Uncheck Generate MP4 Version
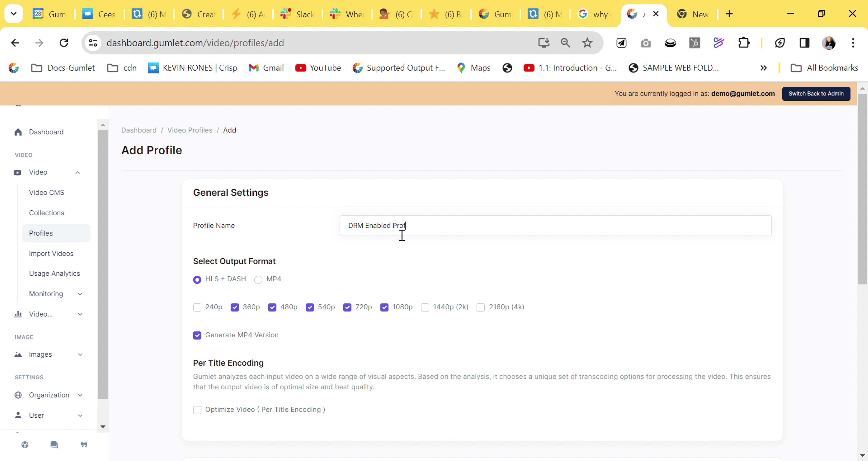Screen dimensions: 868x461 pos(197,335)
